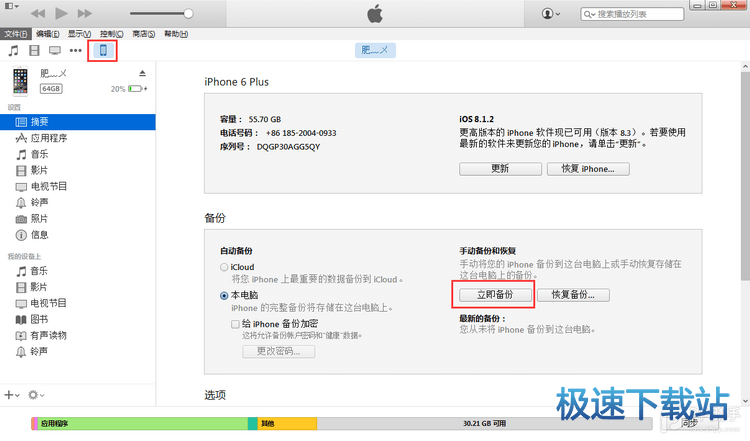Click previous track rewind button
Screen dimensions: 750x441
pos(38,13)
